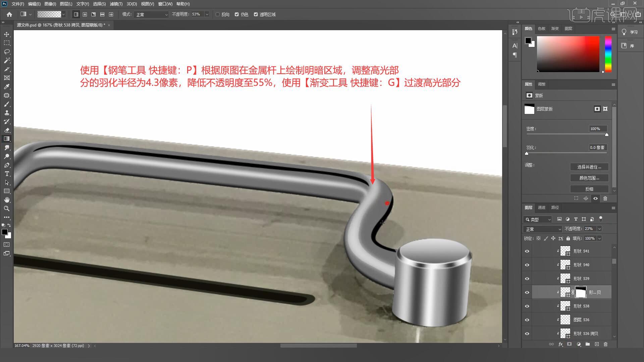Choose the radial gradient type icon

(x=85, y=14)
